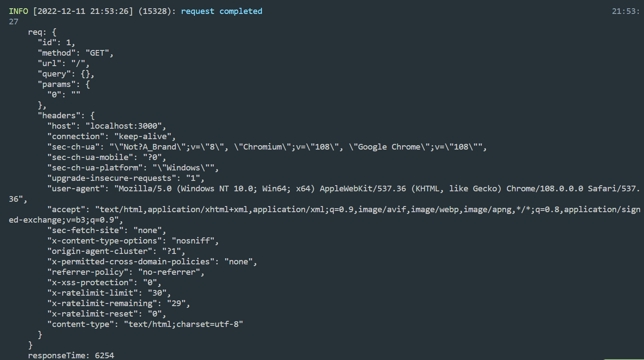The width and height of the screenshot is (644, 360).
Task: Click the "upgrade-insecure-requests" header line
Action: 126,178
